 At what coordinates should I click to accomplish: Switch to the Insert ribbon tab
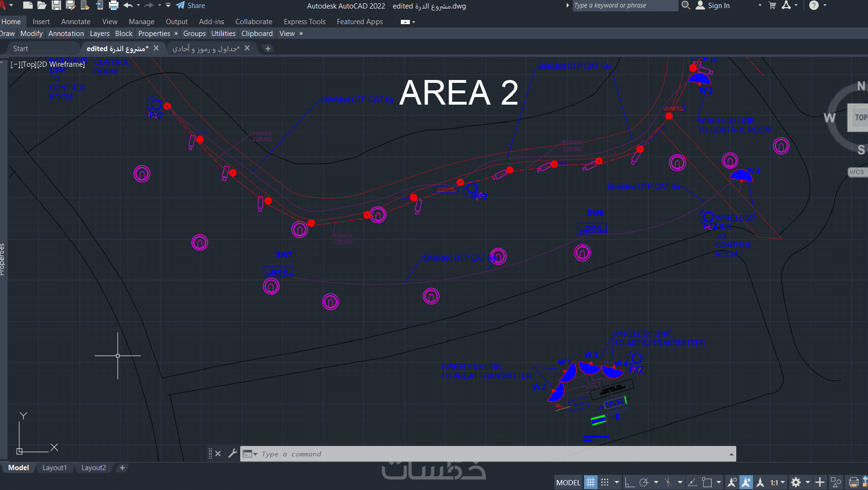point(41,22)
